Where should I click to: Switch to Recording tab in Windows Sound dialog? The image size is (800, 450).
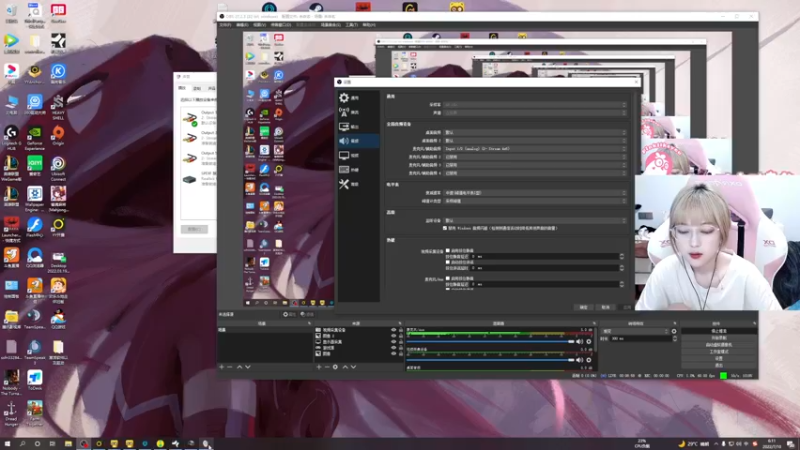tap(197, 88)
